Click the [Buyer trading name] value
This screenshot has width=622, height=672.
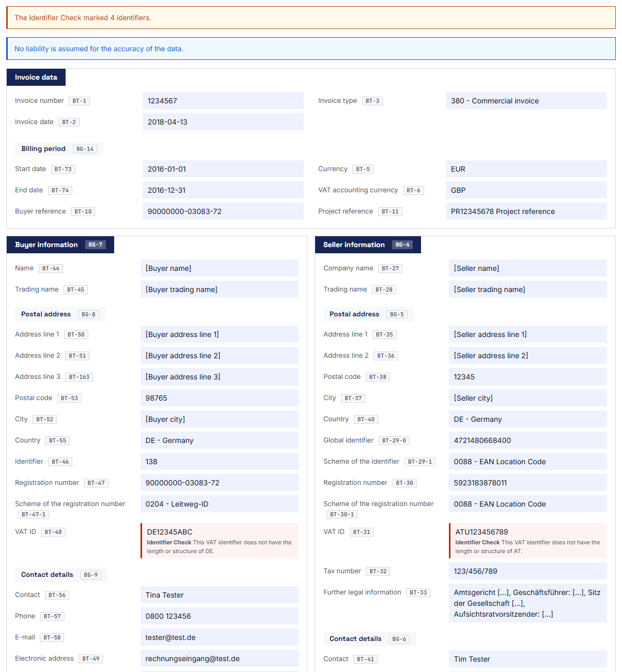point(219,289)
